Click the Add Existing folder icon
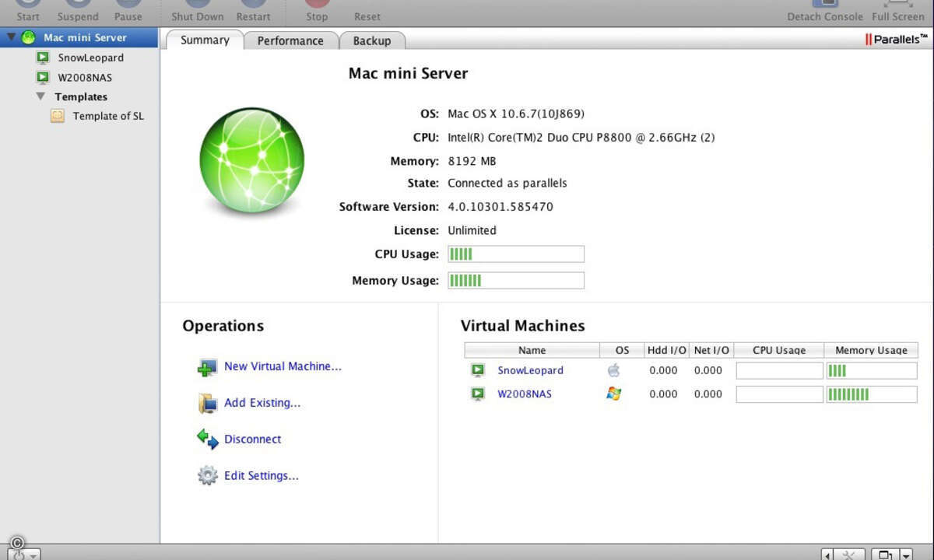934x560 pixels. click(207, 403)
